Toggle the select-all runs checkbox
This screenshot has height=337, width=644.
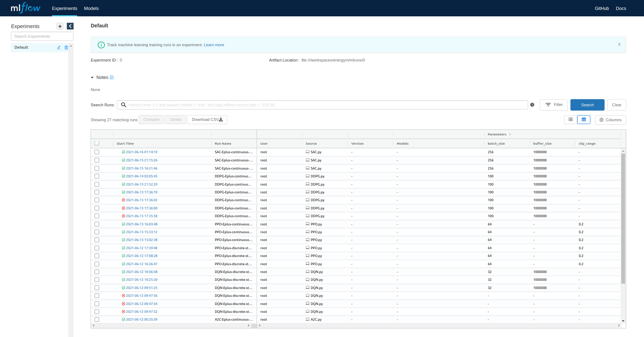tap(97, 143)
